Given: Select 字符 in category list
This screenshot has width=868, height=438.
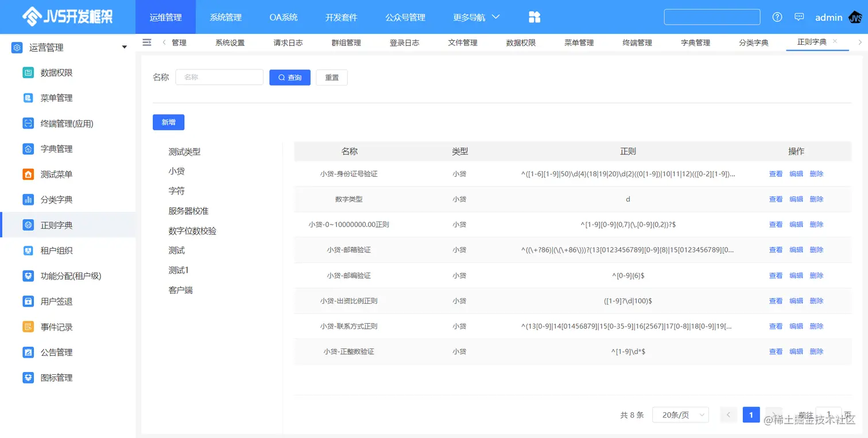Looking at the screenshot, I should 176,191.
